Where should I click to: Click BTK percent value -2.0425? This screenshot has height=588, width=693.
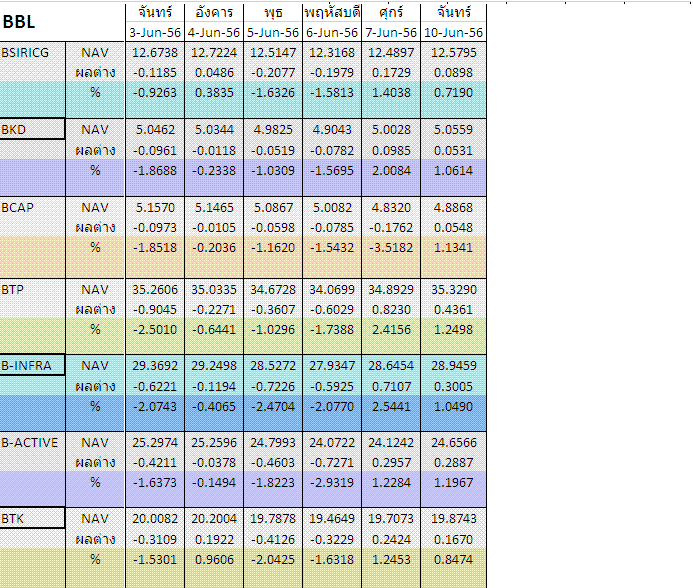tap(273, 559)
